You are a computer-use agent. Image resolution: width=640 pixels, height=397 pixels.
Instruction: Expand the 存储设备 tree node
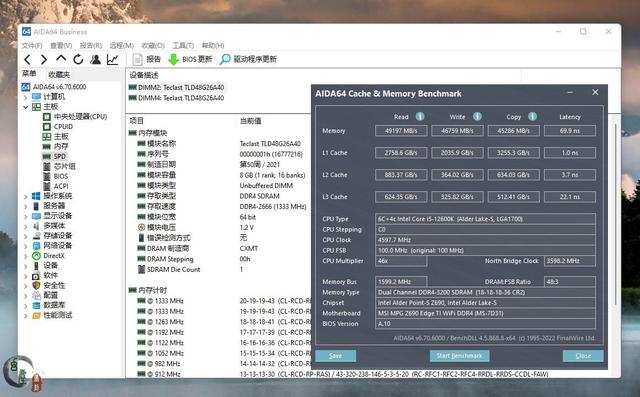25,236
